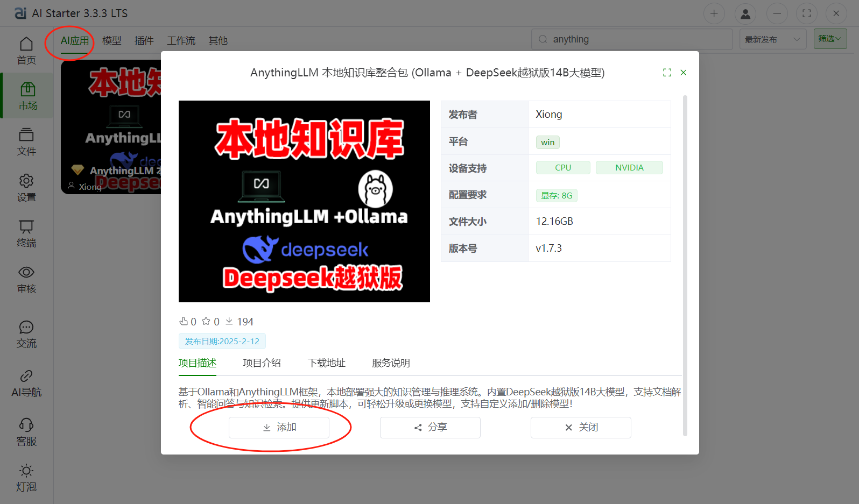The width and height of the screenshot is (859, 504).
Task: Click the file size 12.16GB value
Action: (x=554, y=222)
